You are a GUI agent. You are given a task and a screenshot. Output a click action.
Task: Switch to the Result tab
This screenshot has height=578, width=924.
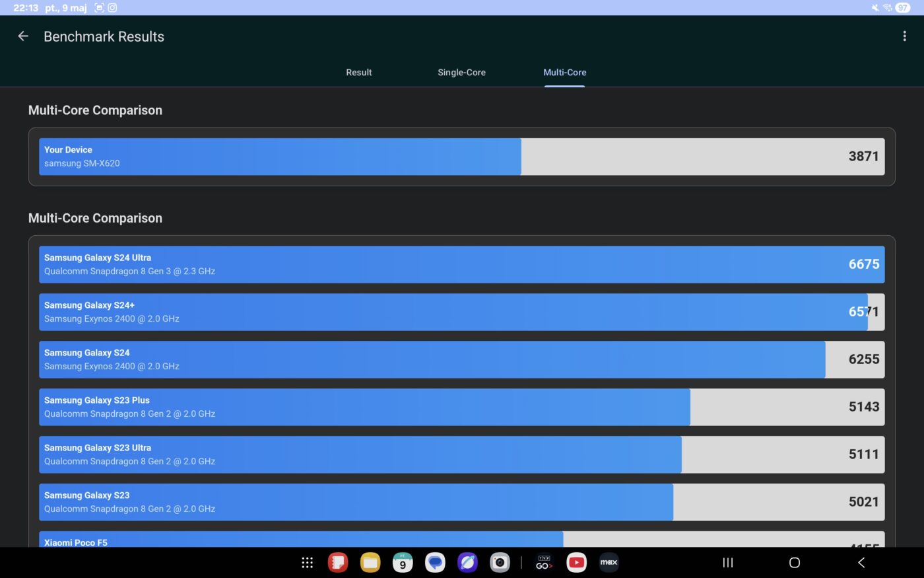[359, 73]
